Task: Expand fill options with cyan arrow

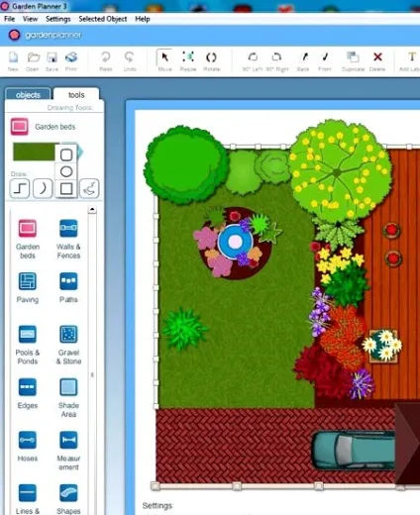Action: [80, 153]
